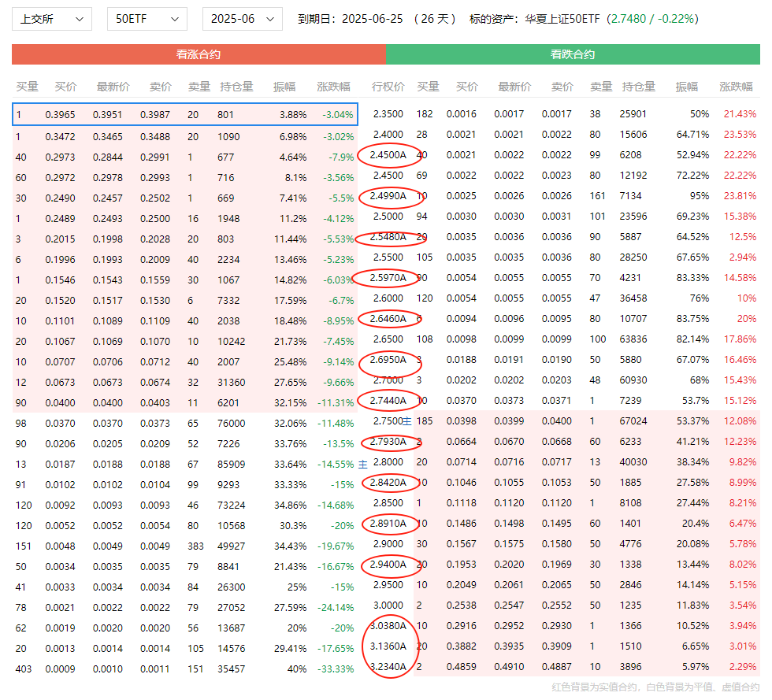This screenshot has height=700, width=772.
Task: Select the circled strike 2.7440A
Action: (x=388, y=401)
